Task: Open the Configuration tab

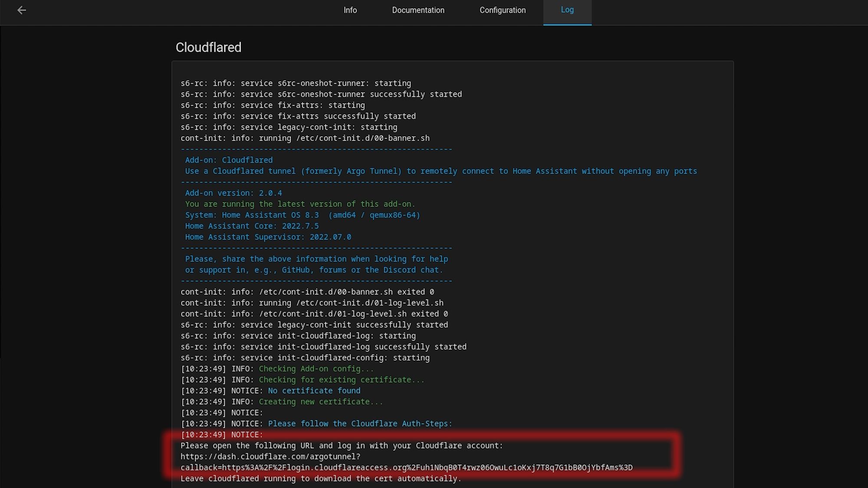Action: [502, 10]
